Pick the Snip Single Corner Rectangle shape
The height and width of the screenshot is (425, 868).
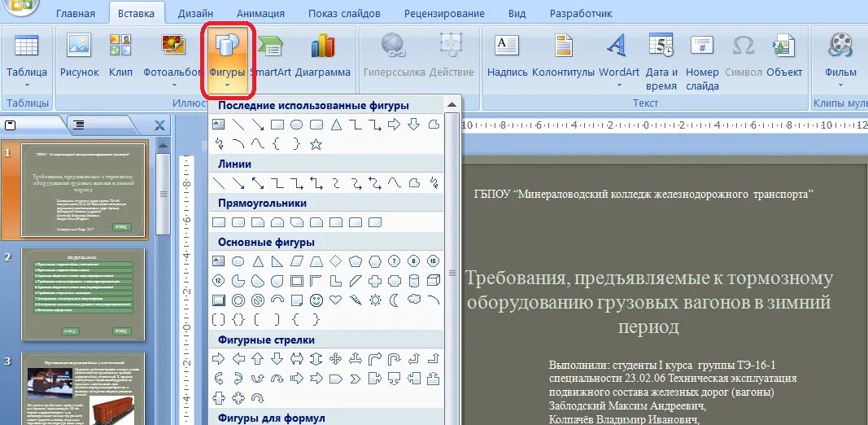(x=257, y=222)
